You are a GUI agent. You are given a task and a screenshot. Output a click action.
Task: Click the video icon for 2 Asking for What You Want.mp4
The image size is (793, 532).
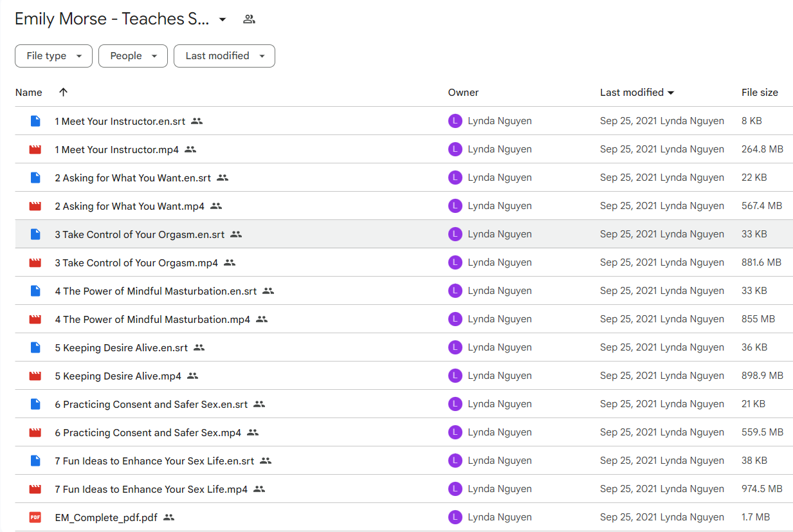35,206
